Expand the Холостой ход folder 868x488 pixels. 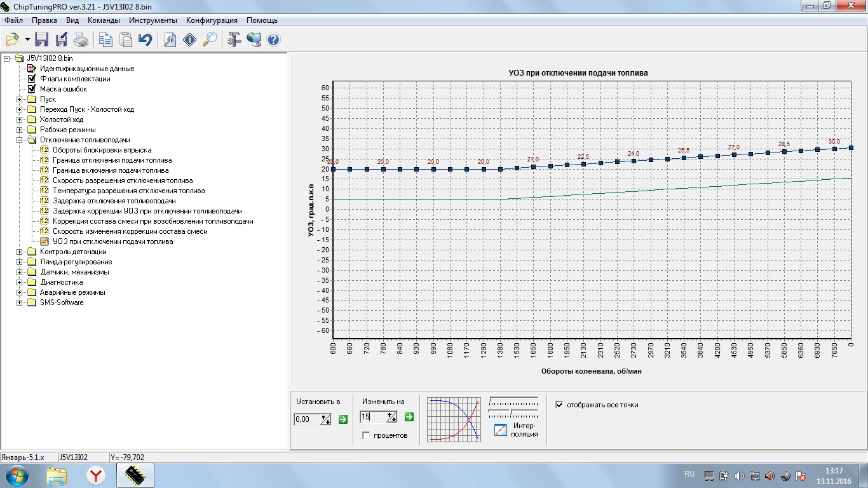20,119
